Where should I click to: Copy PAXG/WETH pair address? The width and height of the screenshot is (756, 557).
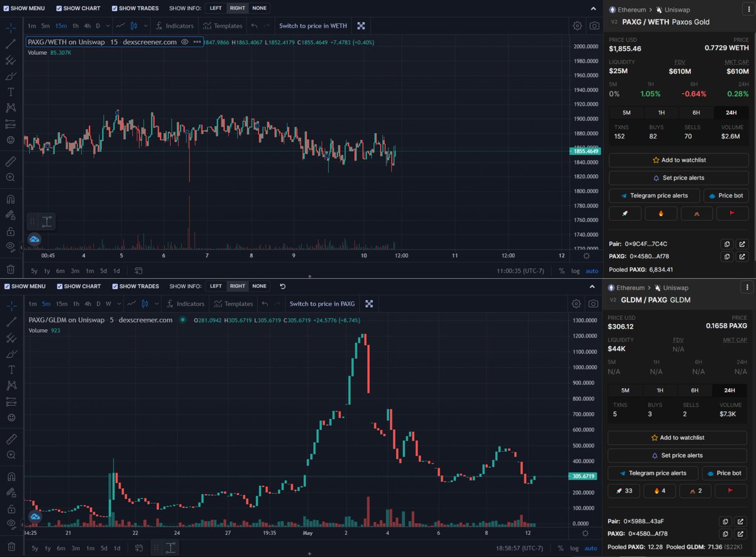[726, 244]
